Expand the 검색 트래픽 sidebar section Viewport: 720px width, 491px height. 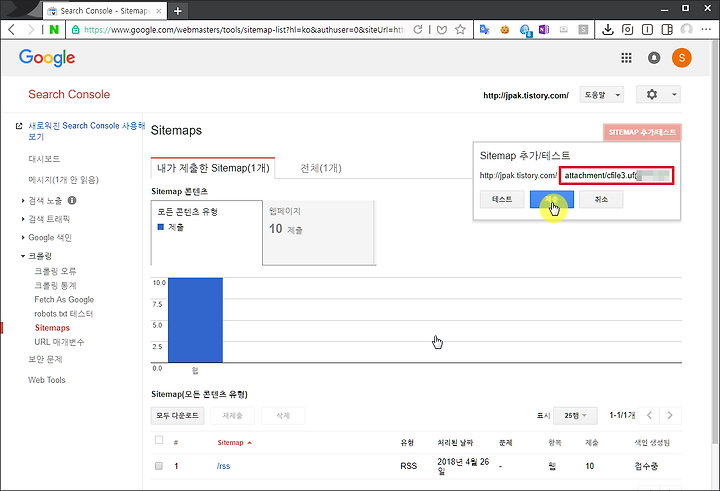pyautogui.click(x=23, y=219)
